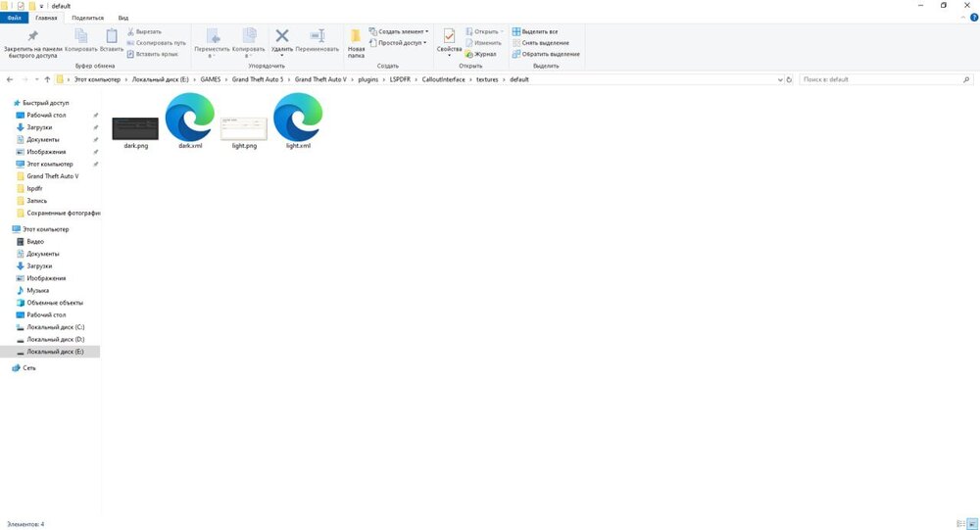The width and height of the screenshot is (980, 530).
Task: Refresh the address bar location
Action: 789,79
